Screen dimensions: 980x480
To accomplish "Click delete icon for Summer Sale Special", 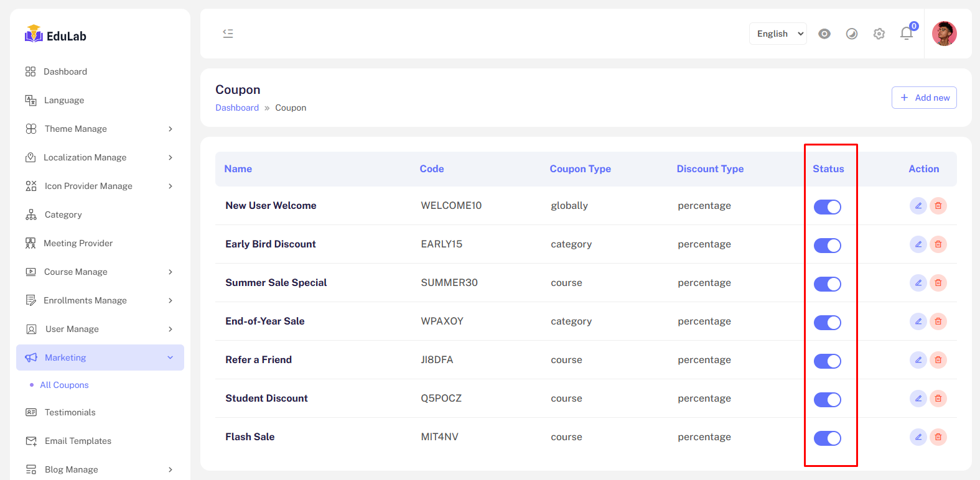I will pos(938,283).
